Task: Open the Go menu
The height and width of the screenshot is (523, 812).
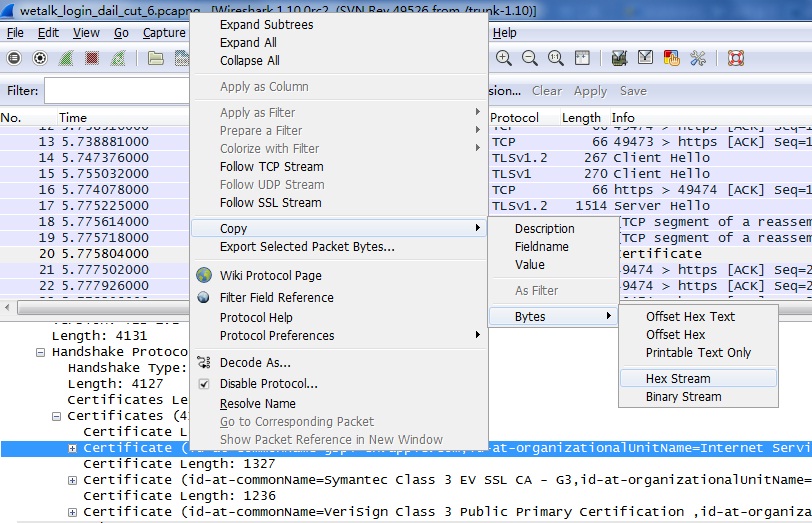Action: (121, 33)
